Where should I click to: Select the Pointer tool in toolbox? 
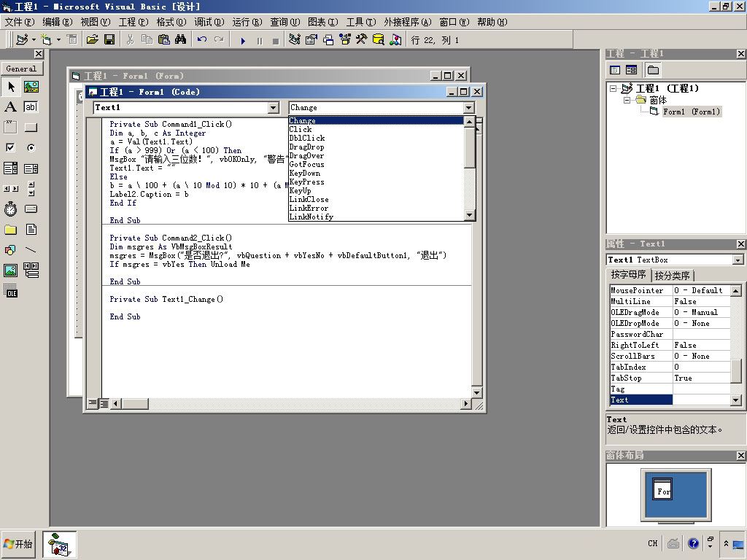click(x=11, y=87)
